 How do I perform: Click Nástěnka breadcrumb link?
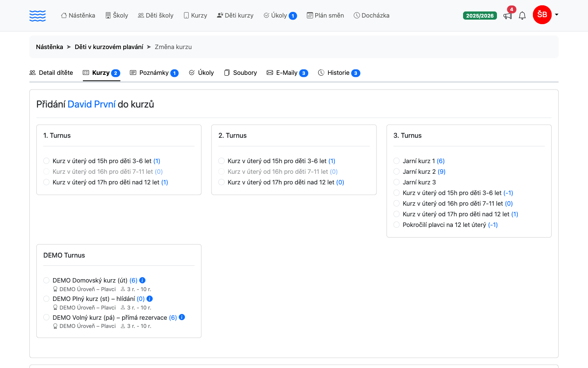coord(49,47)
